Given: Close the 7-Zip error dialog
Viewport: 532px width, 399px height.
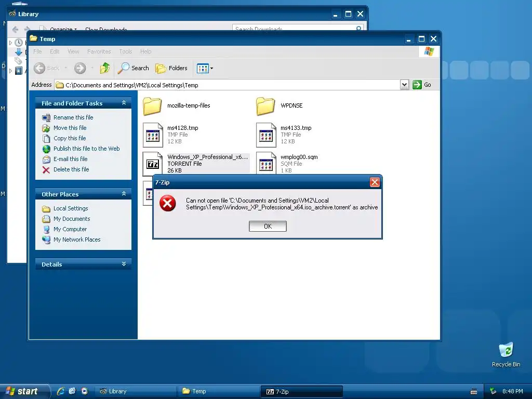Looking at the screenshot, I should pos(375,182).
